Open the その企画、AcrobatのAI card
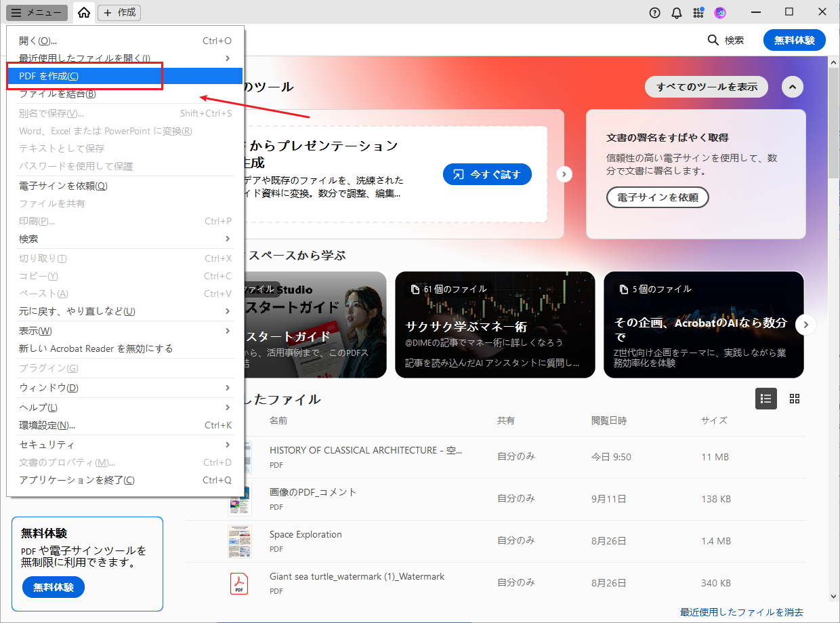Image resolution: width=840 pixels, height=623 pixels. pos(704,325)
